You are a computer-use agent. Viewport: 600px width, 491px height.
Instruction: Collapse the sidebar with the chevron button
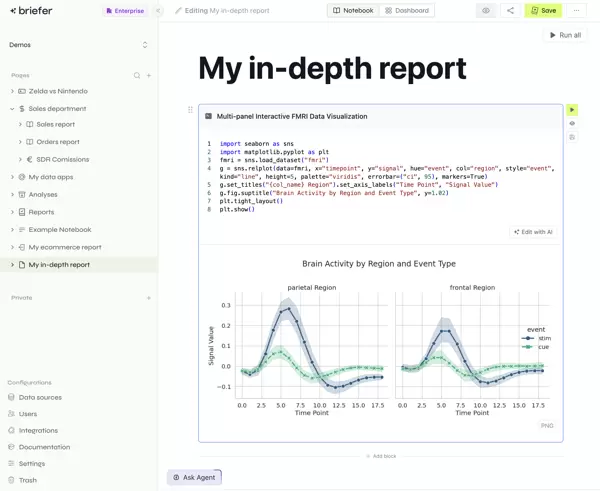(158, 11)
